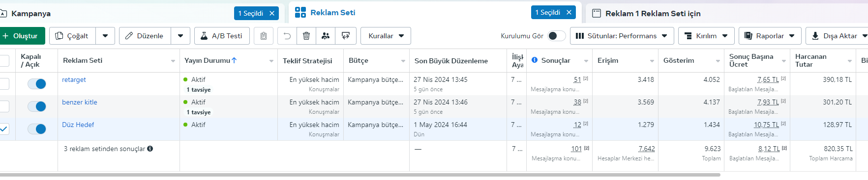Click the trash delete icon in toolbar
Screen dimensions: 868x180
tap(306, 36)
